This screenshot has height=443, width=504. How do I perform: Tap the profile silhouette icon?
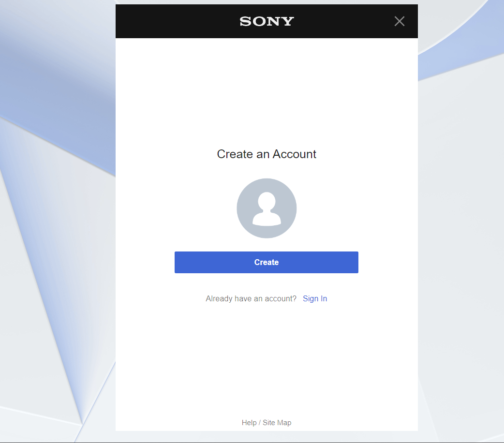pyautogui.click(x=267, y=208)
